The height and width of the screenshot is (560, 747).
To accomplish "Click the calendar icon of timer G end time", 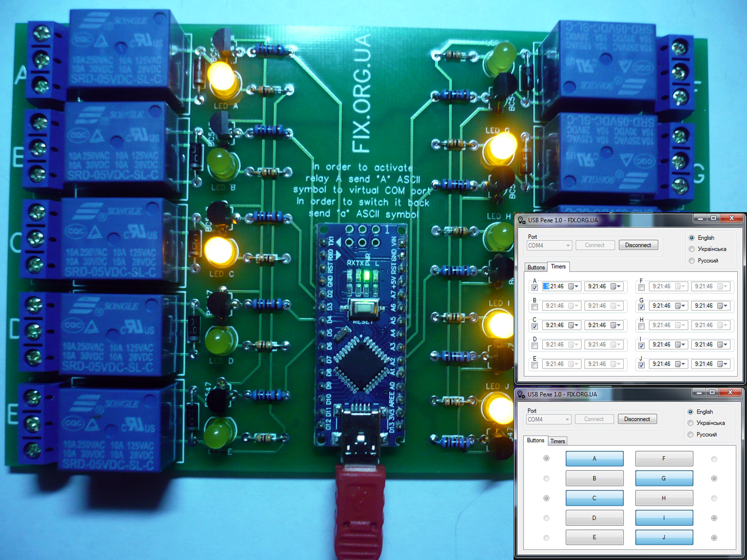I will click(x=720, y=306).
